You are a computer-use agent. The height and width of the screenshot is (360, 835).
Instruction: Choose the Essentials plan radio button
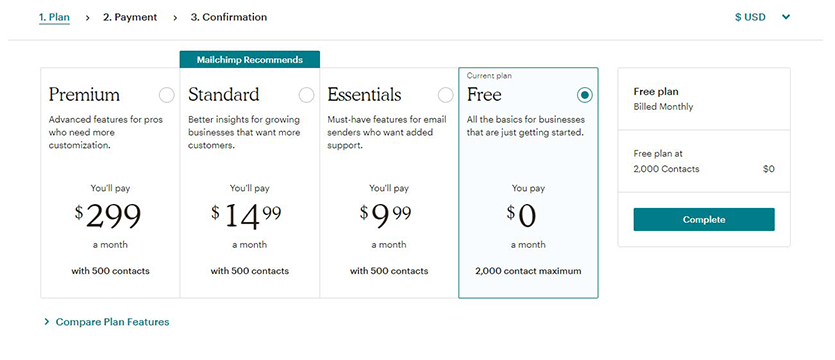tap(446, 95)
